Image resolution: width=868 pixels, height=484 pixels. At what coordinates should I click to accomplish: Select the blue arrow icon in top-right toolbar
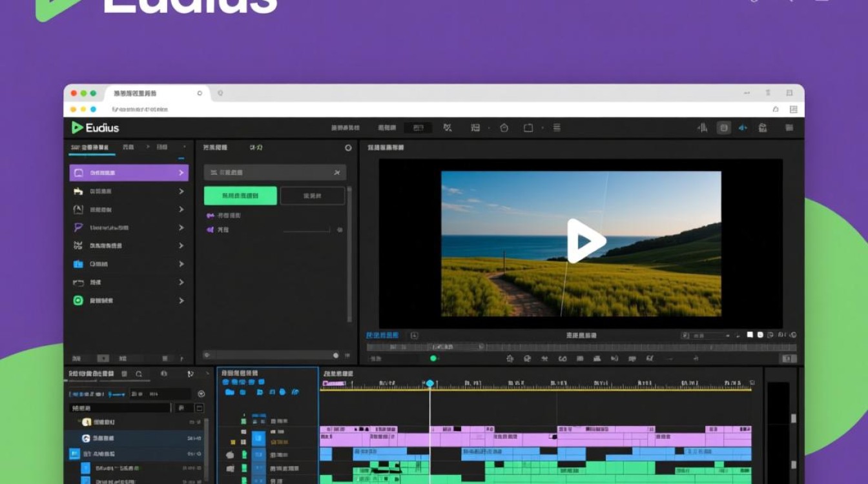tap(743, 128)
